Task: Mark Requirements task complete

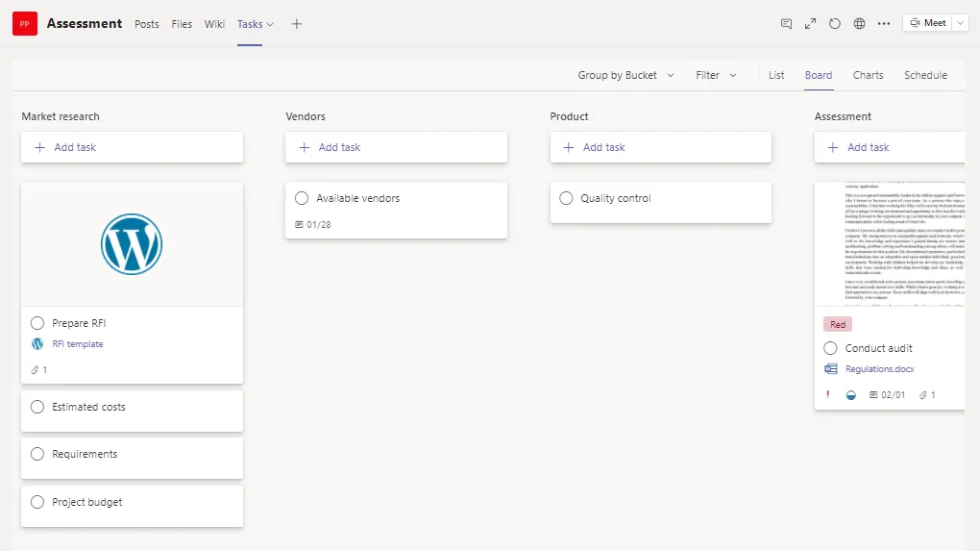Action: tap(37, 454)
